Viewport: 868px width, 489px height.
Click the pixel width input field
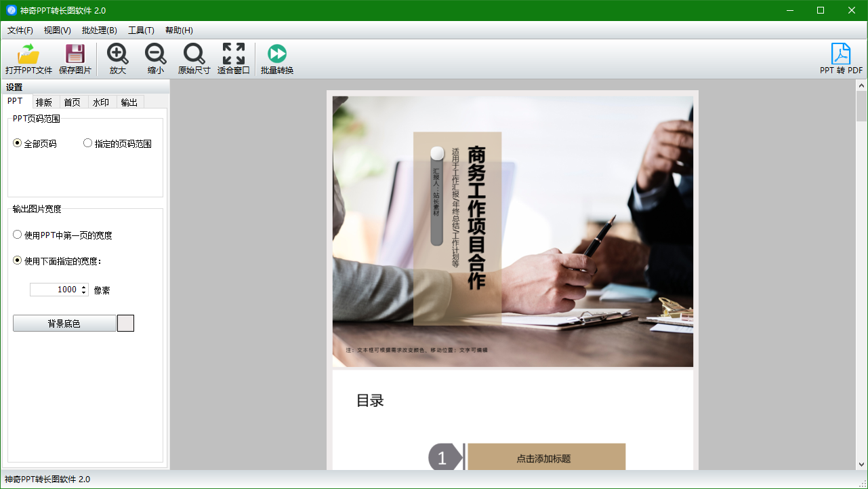point(54,290)
